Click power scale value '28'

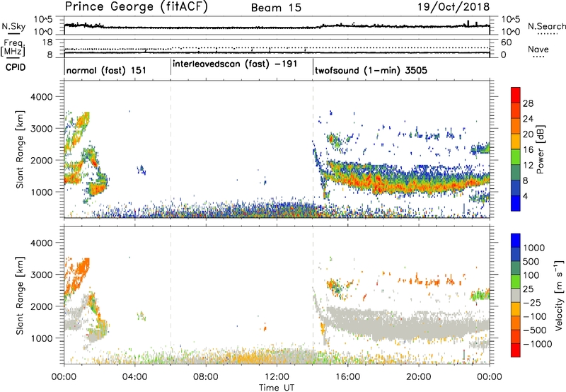click(528, 103)
